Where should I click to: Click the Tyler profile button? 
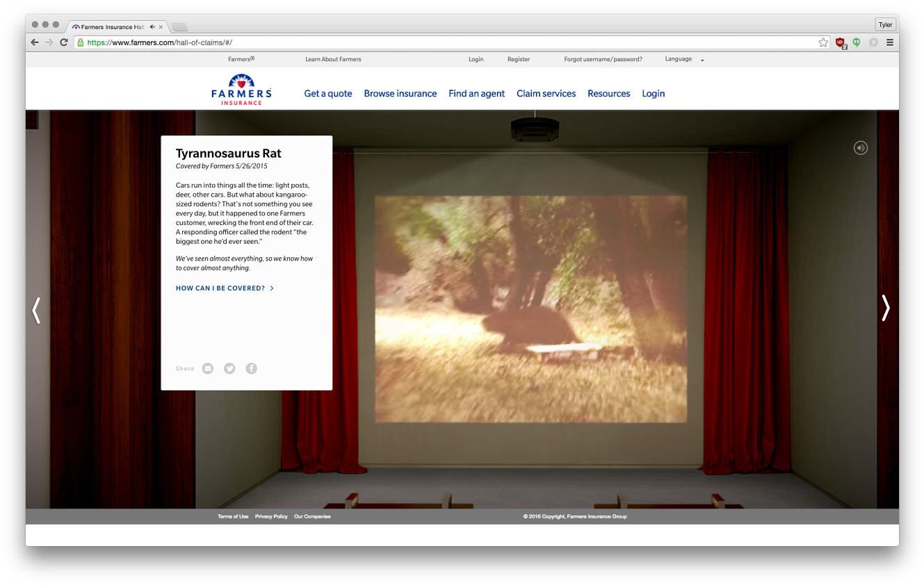pos(885,25)
